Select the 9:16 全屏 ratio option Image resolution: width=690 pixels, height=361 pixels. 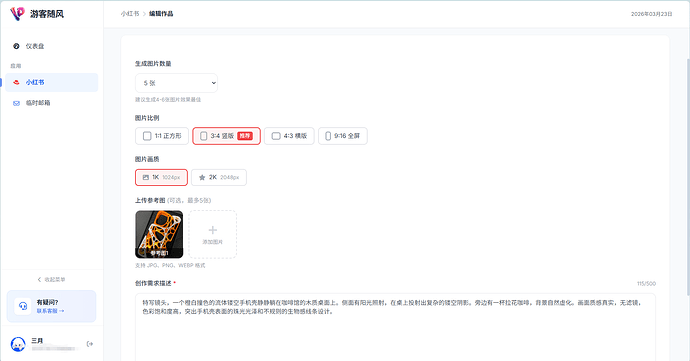coord(343,136)
